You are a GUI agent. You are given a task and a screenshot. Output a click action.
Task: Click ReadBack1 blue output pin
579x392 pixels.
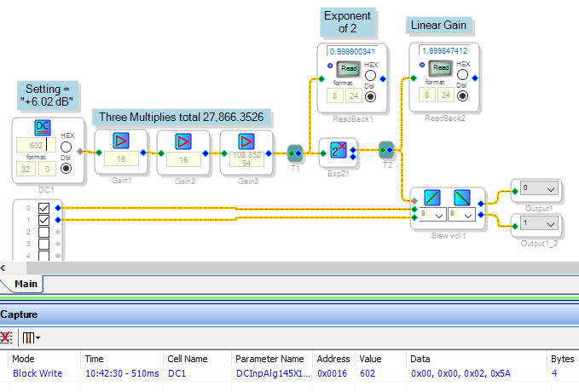coord(383,78)
